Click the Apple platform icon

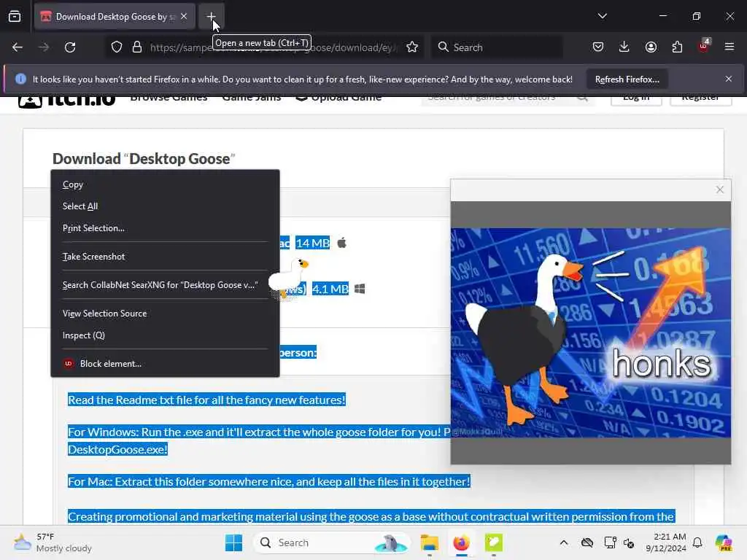click(342, 244)
